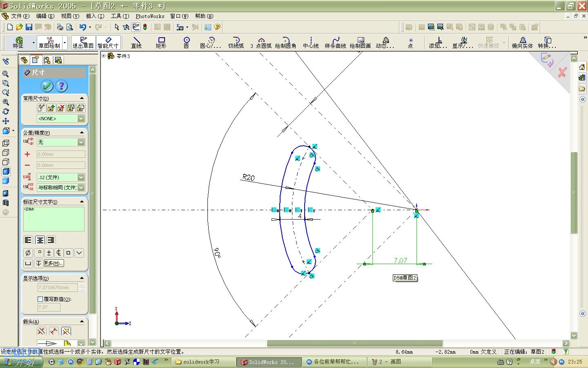Open the 工具(T) menu
The width and height of the screenshot is (588, 368).
click(120, 16)
